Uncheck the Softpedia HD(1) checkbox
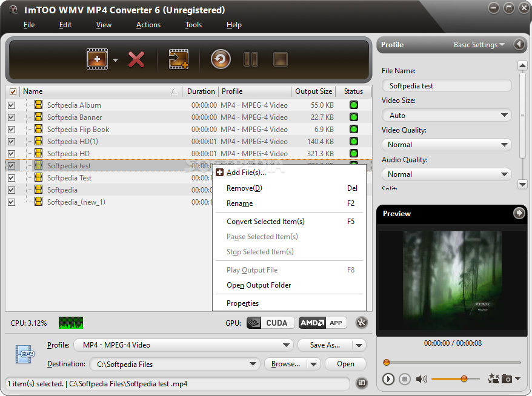The width and height of the screenshot is (532, 396). pyautogui.click(x=12, y=141)
